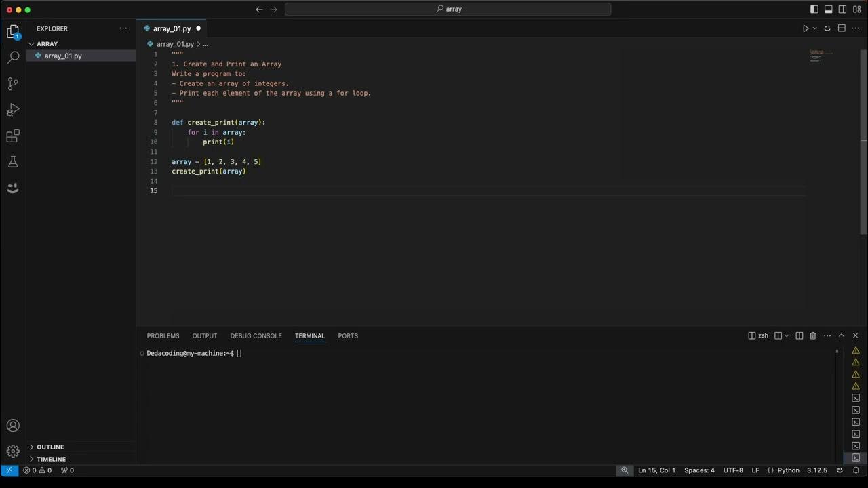Open the Accounts menu icon

point(13,426)
